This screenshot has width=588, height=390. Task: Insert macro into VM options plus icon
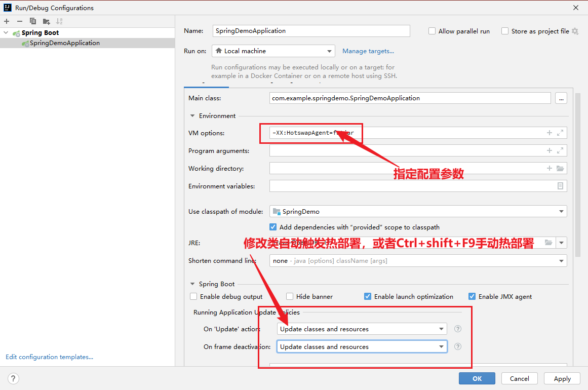point(550,133)
